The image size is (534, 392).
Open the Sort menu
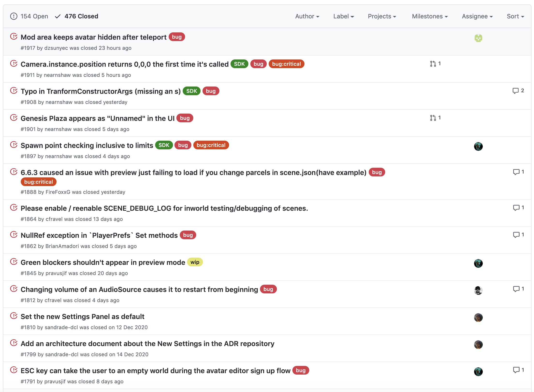(515, 16)
